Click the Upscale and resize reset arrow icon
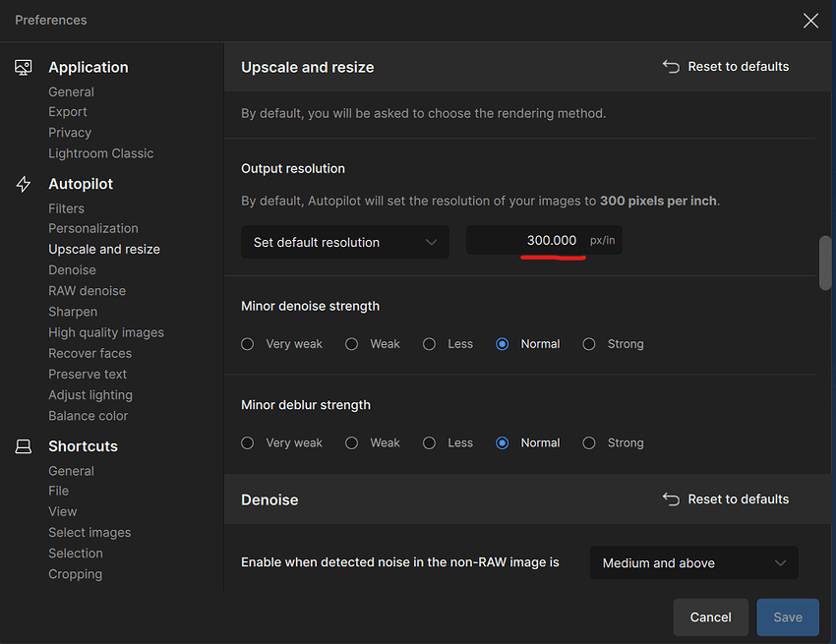Image resolution: width=836 pixels, height=644 pixels. [x=671, y=67]
